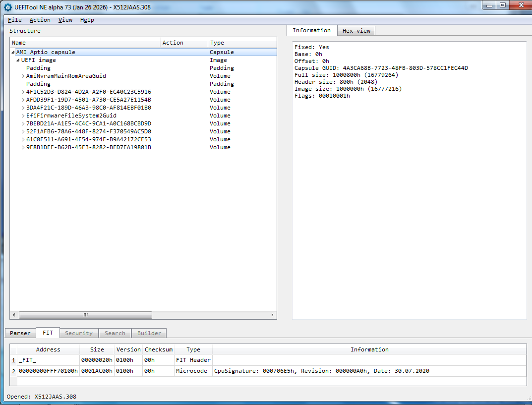Open the File menu
This screenshot has width=532, height=405.
15,20
